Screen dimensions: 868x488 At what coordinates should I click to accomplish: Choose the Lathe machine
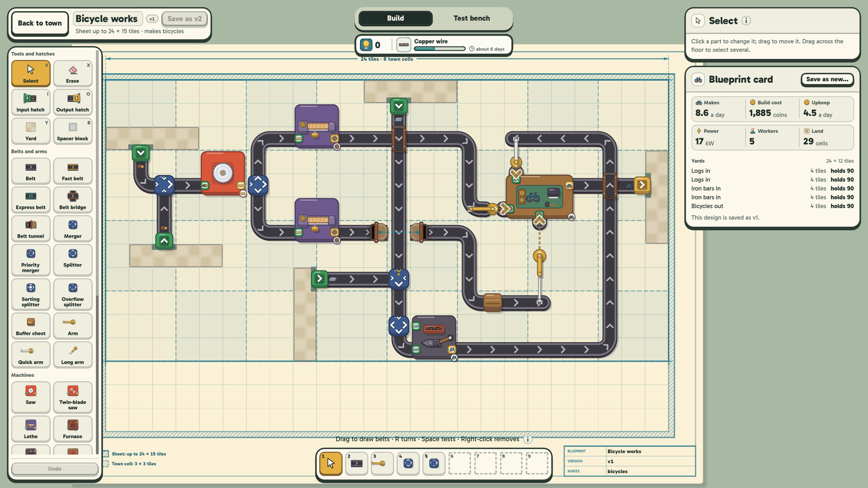[30, 429]
